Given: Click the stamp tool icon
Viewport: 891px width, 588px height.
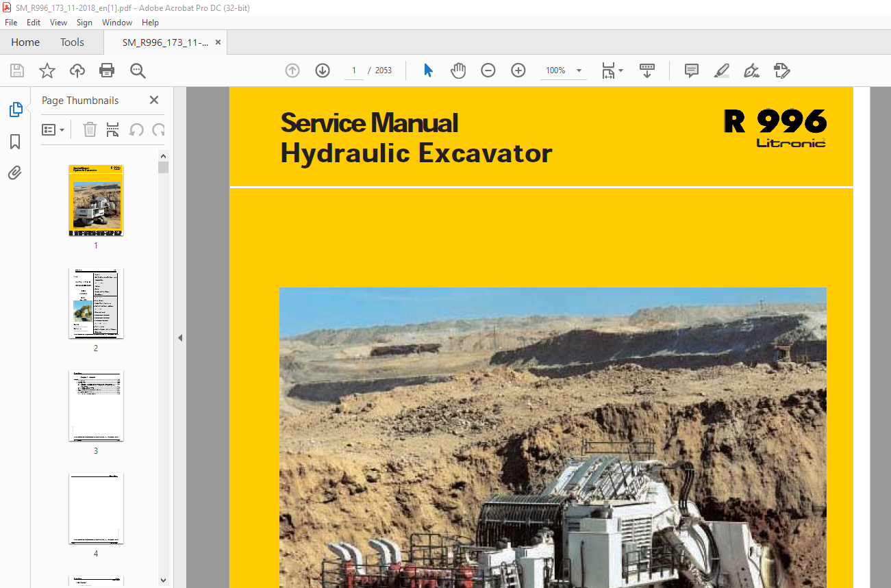Looking at the screenshot, I should point(781,71).
